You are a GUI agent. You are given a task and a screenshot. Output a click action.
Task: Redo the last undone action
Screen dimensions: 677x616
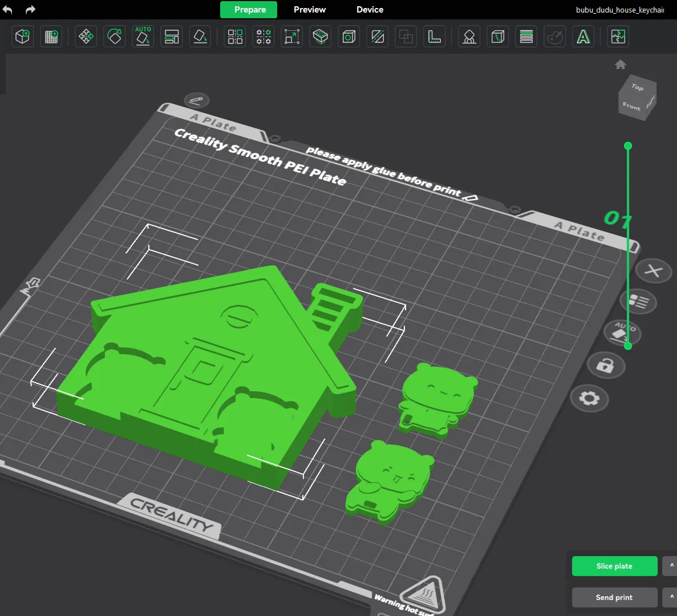coord(30,10)
